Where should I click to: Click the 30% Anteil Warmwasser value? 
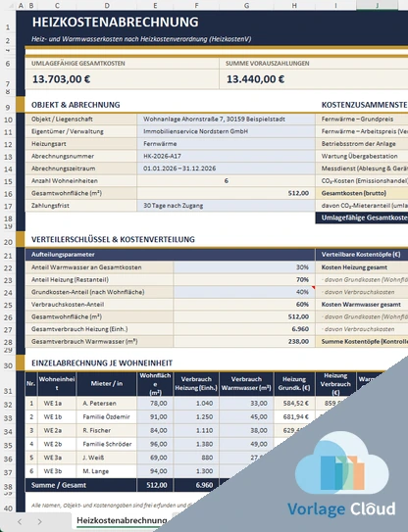[244, 267]
